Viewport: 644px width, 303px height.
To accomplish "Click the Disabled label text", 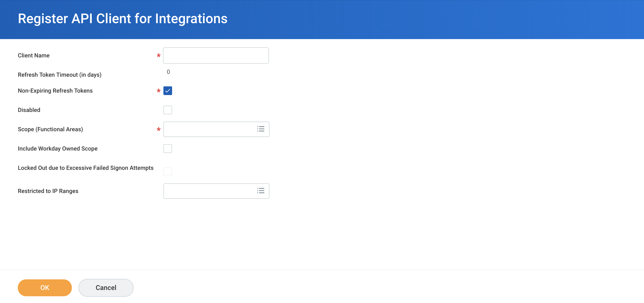I will click(29, 110).
